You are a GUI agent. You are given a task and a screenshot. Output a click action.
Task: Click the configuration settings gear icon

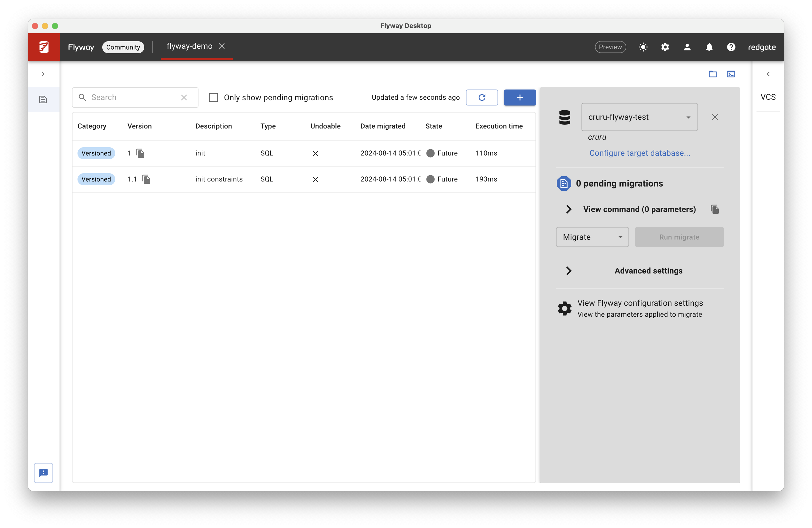tap(564, 308)
